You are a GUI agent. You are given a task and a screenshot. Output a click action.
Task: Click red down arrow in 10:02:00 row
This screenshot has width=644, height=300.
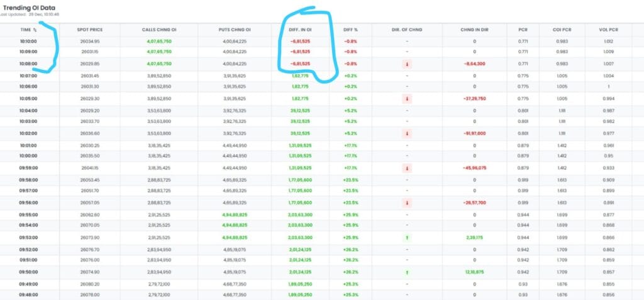[407, 133]
